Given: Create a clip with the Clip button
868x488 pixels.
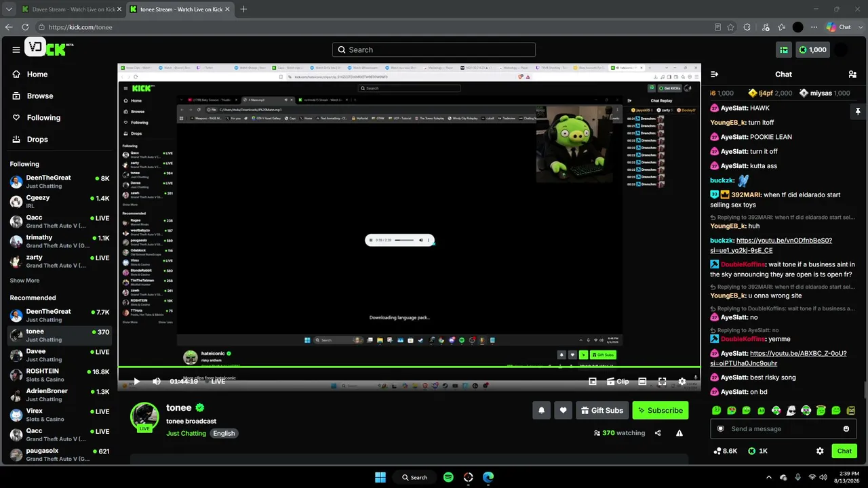Looking at the screenshot, I should tap(618, 382).
